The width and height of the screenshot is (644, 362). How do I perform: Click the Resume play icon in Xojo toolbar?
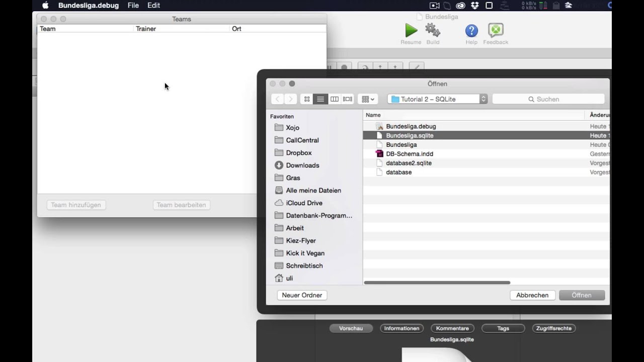411,31
